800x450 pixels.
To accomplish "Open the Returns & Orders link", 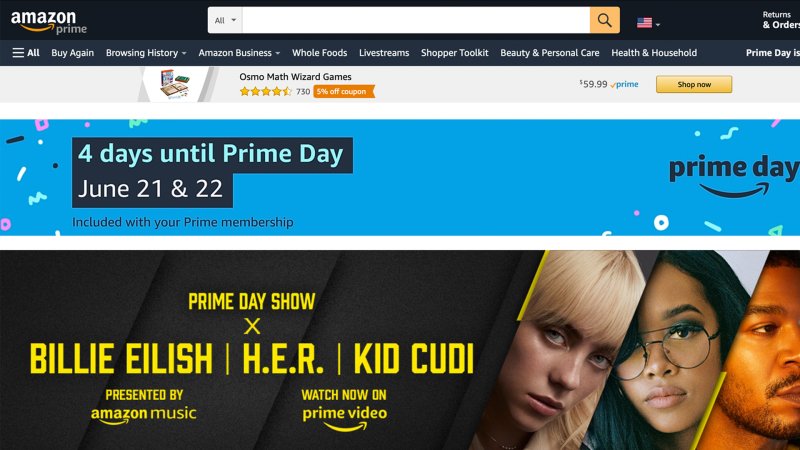I will (781, 20).
